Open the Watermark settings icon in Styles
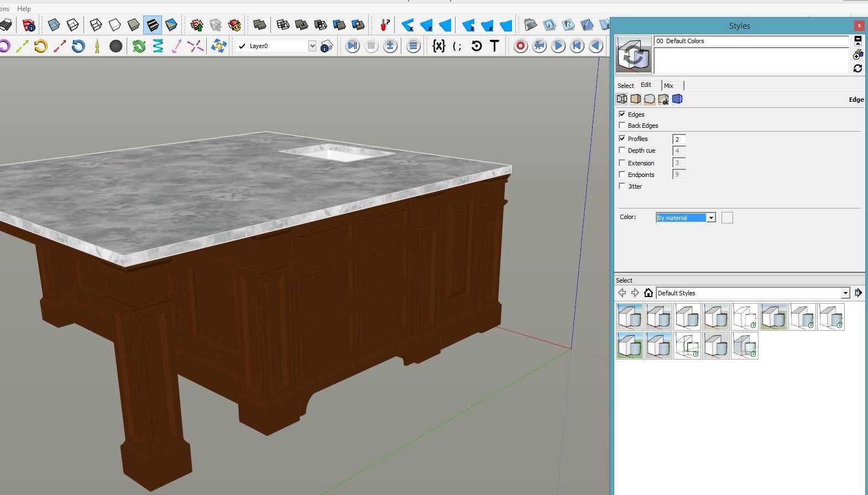Screen dimensions: 868x495 (x=663, y=99)
